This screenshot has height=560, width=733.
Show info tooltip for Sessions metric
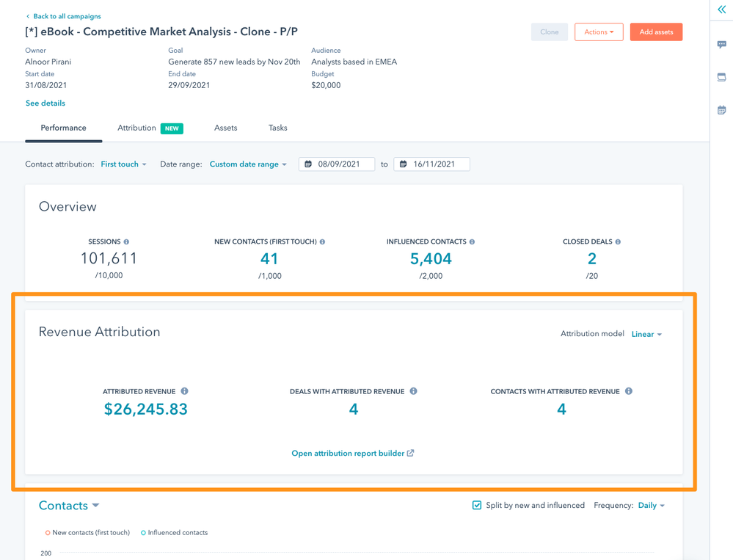(x=126, y=241)
